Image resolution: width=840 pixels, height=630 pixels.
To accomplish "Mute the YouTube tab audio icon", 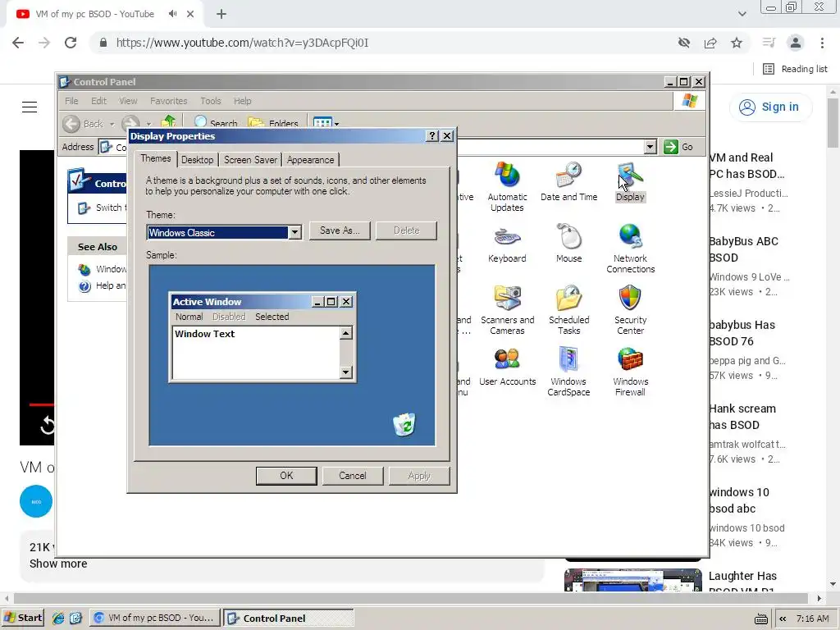I will coord(172,14).
